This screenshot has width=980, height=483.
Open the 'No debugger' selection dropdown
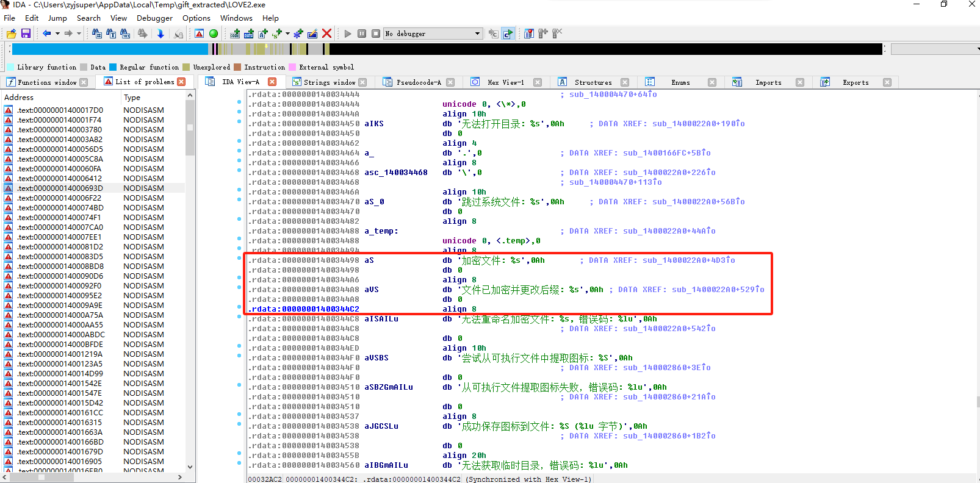pyautogui.click(x=433, y=34)
